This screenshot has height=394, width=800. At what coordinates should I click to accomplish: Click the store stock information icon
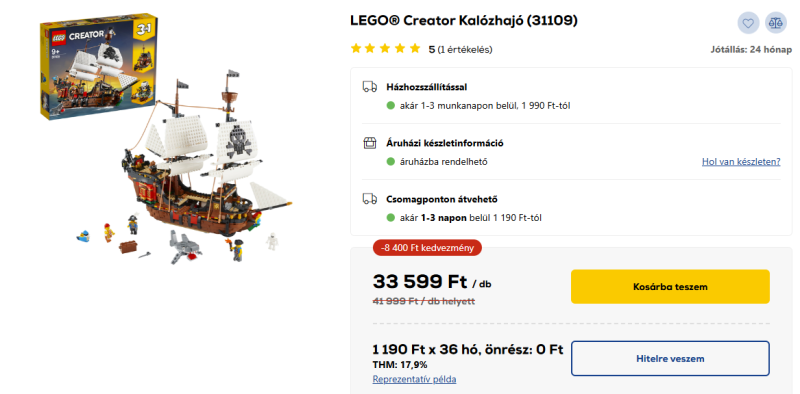tap(370, 143)
